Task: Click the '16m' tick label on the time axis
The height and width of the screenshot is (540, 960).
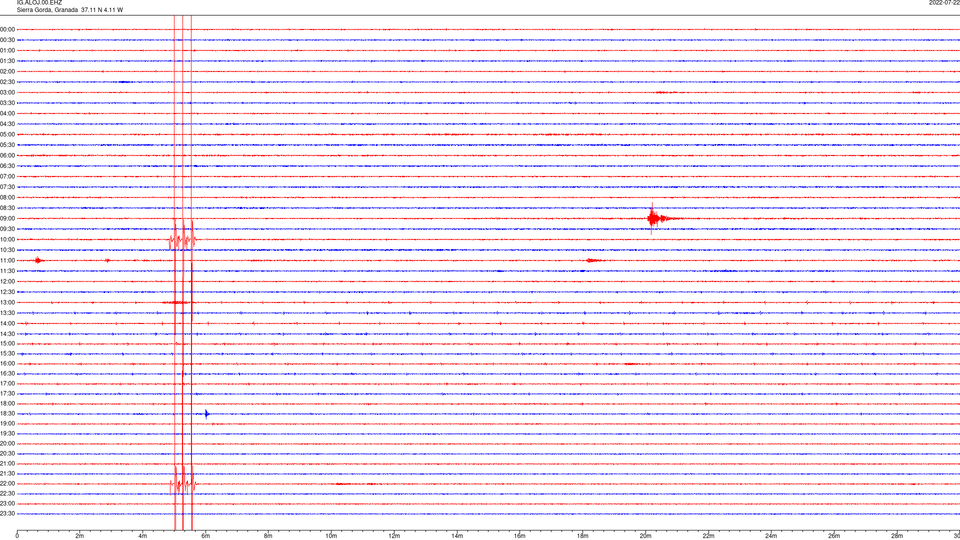Action: [520, 536]
